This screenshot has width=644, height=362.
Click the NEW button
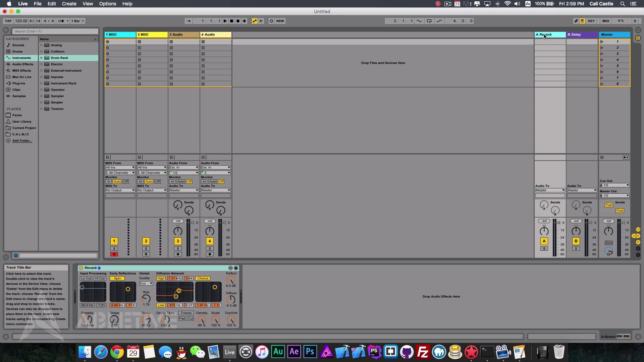coord(280,21)
